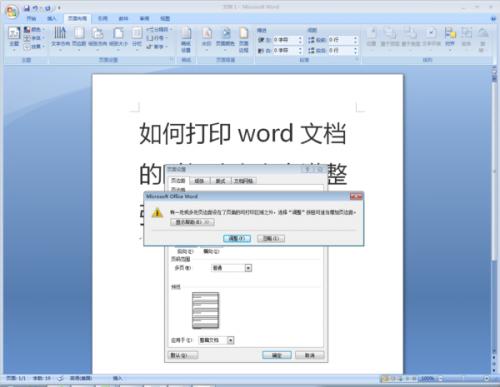Screen dimensions: 500x387
Task: Increase spacing before with spinner arrow
Action: click(x=356, y=38)
